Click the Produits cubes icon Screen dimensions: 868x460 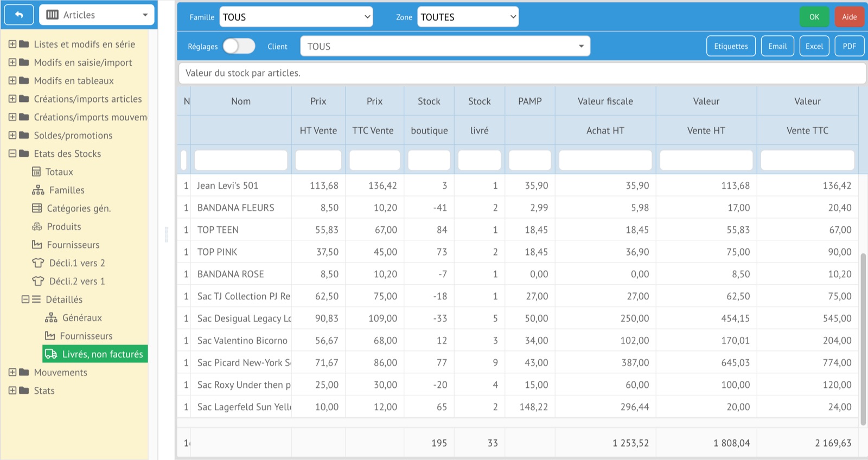pyautogui.click(x=37, y=227)
